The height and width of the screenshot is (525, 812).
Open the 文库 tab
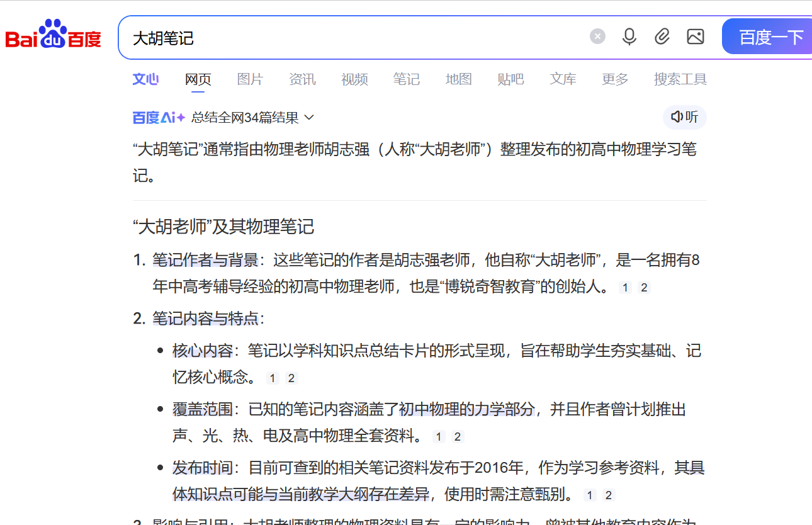(563, 79)
